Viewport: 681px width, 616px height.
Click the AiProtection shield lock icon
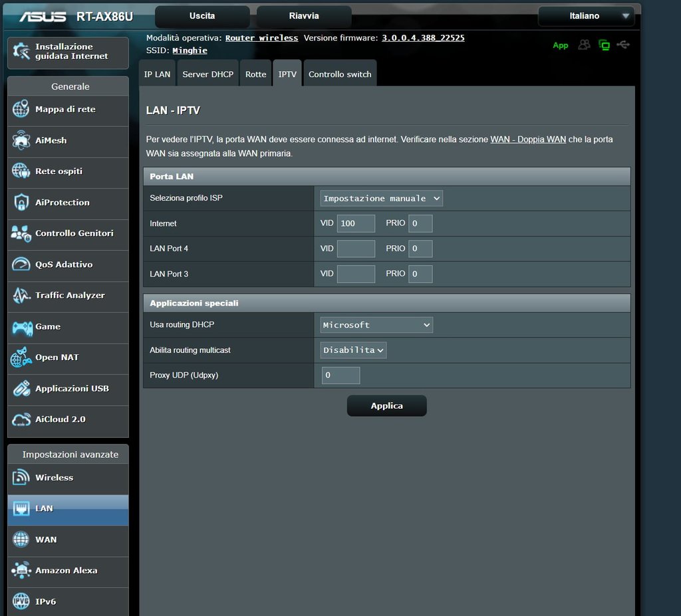click(x=21, y=203)
